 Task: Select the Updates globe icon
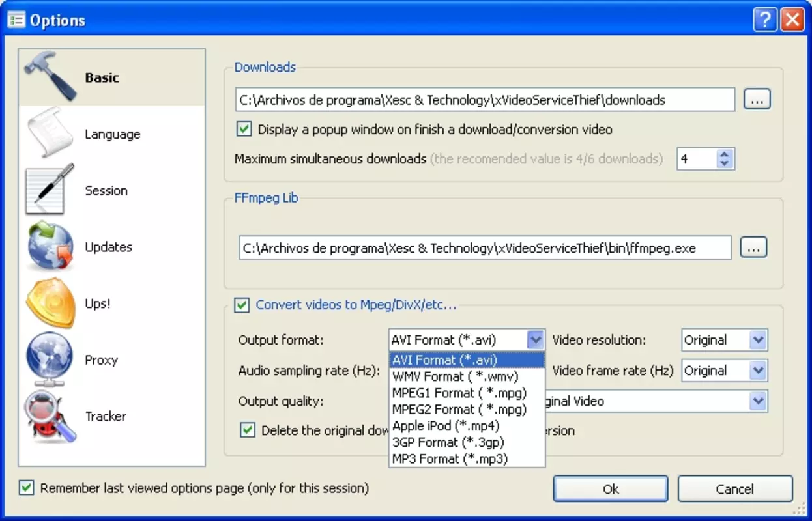(x=50, y=247)
